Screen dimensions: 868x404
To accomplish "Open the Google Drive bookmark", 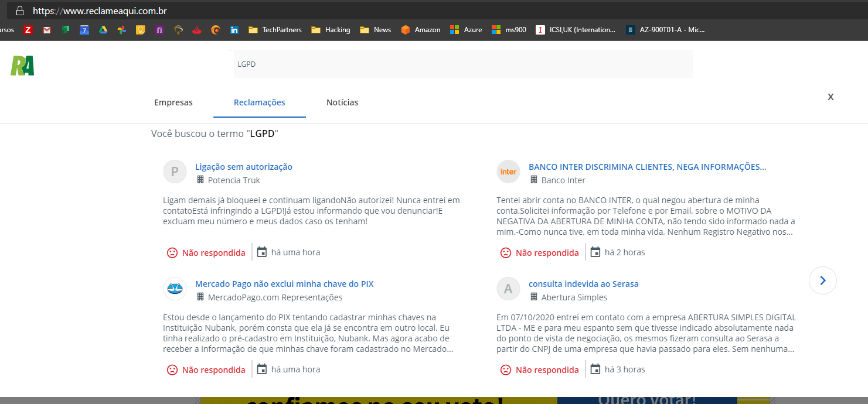I will tap(103, 30).
